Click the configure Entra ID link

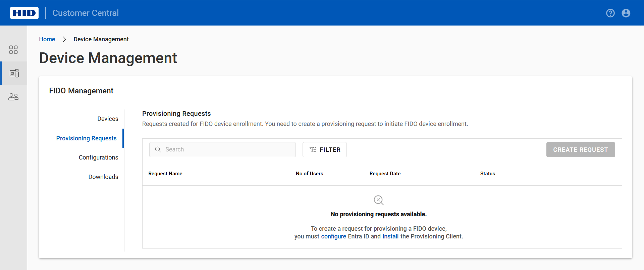tap(333, 236)
